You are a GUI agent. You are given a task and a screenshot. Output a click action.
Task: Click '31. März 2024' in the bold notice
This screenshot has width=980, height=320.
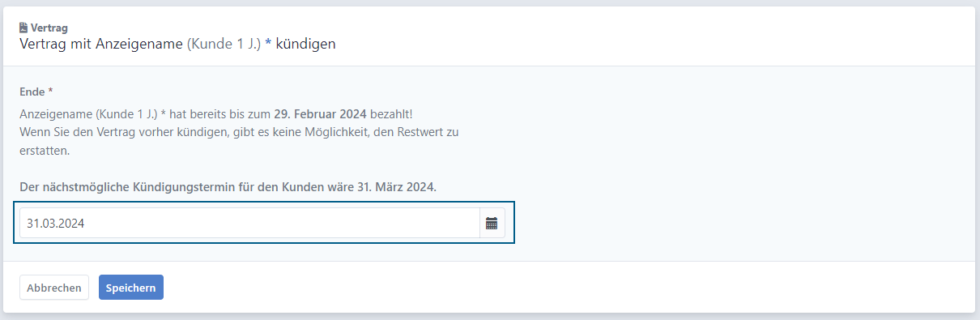click(x=396, y=186)
